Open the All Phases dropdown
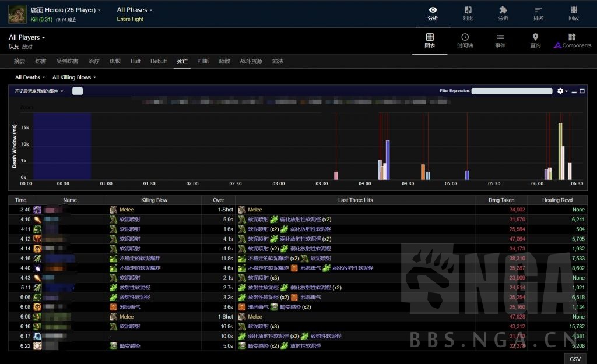 click(x=134, y=10)
